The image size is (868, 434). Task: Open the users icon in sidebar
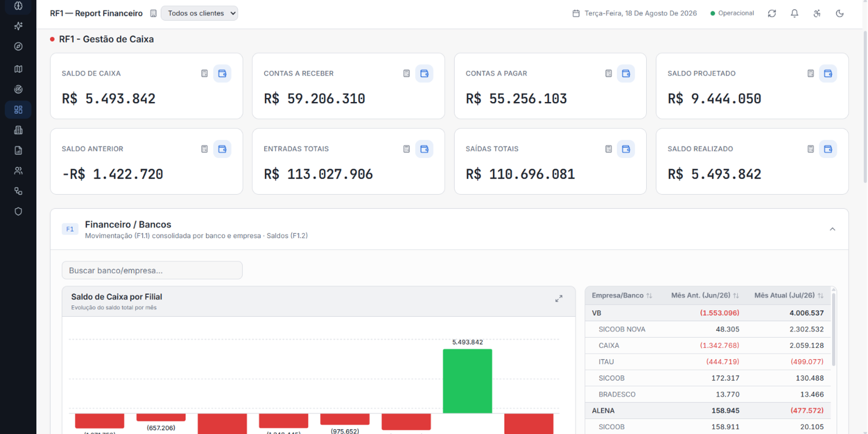(x=18, y=171)
